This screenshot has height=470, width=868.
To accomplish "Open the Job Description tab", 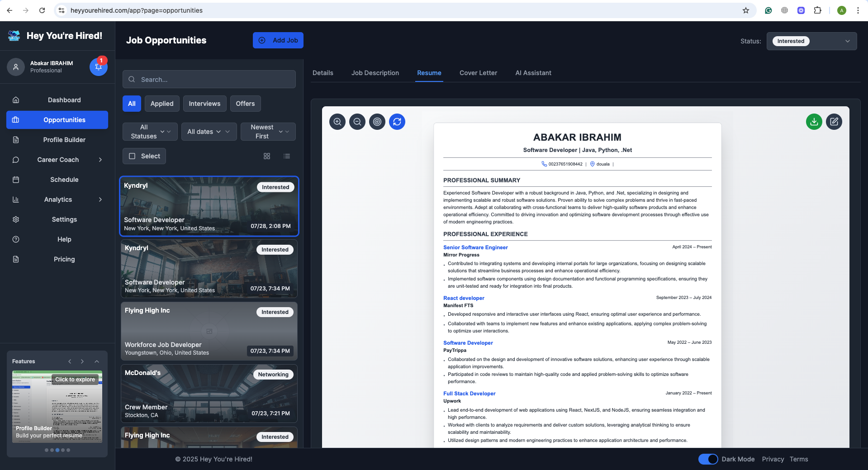I will [375, 73].
